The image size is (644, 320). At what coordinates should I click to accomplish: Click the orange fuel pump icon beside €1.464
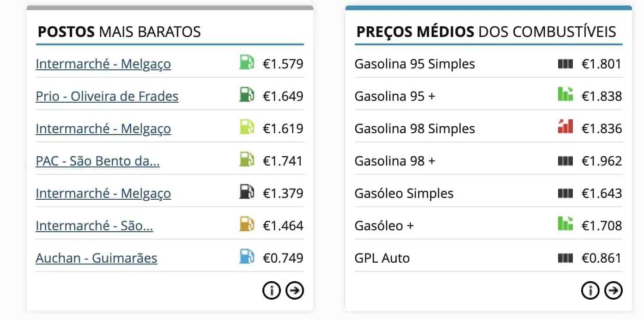click(247, 224)
